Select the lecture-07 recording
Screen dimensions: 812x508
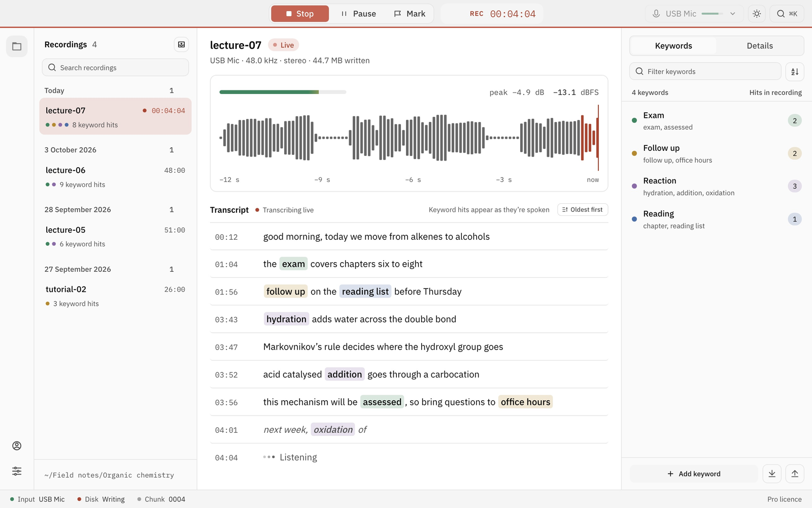click(115, 116)
